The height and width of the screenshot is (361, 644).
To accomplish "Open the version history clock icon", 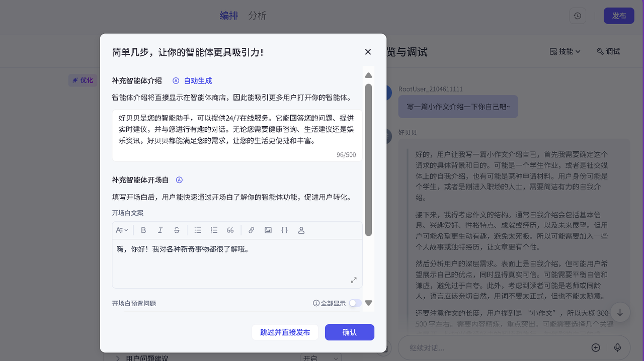I will pos(578,16).
